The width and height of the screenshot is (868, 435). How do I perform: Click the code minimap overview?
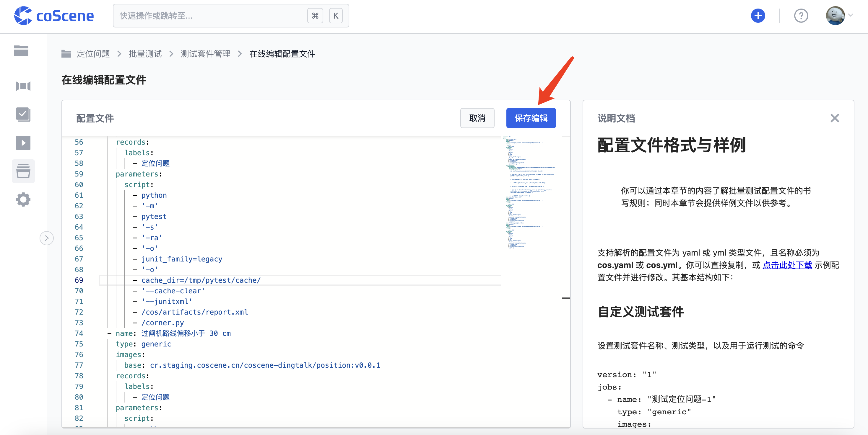point(530,193)
